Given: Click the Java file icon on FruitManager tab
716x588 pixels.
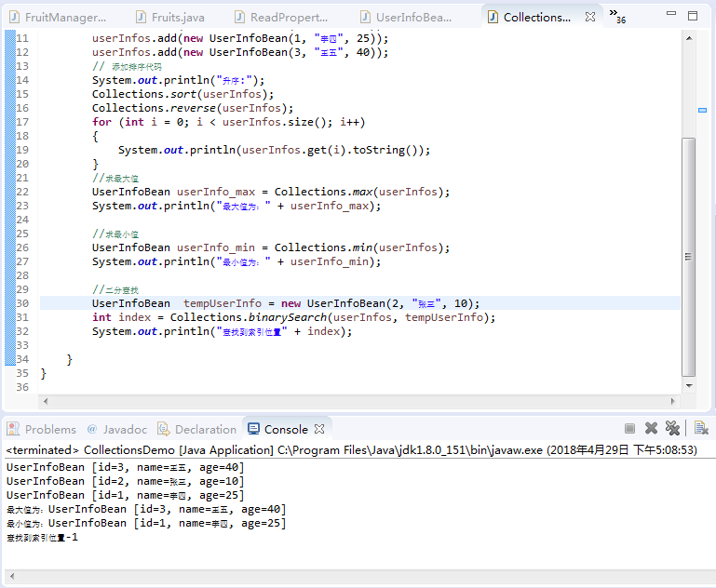Looking at the screenshot, I should pos(15,17).
